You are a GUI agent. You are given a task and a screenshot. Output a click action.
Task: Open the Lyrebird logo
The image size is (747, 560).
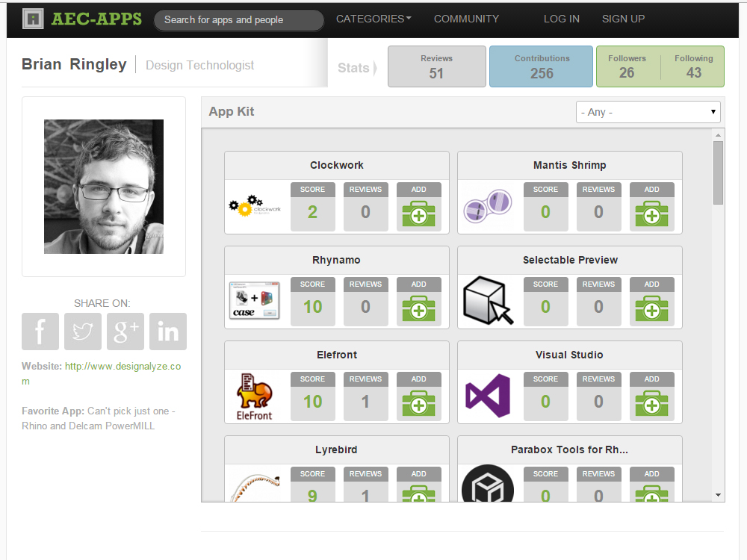click(x=255, y=488)
